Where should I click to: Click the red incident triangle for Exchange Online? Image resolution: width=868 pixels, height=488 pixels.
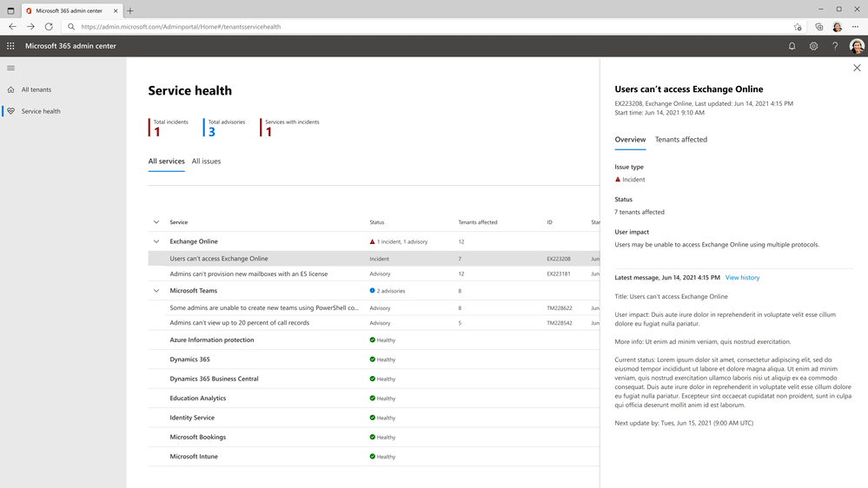pos(372,241)
